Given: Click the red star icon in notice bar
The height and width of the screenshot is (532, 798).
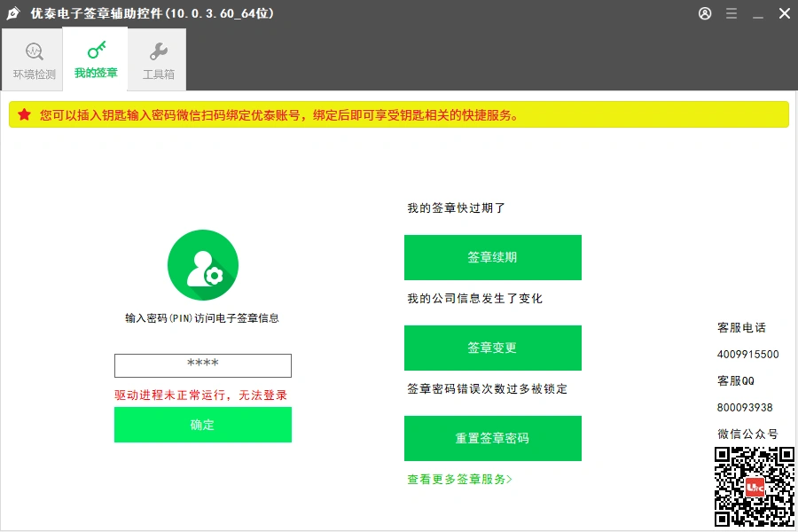Looking at the screenshot, I should click(x=22, y=115).
